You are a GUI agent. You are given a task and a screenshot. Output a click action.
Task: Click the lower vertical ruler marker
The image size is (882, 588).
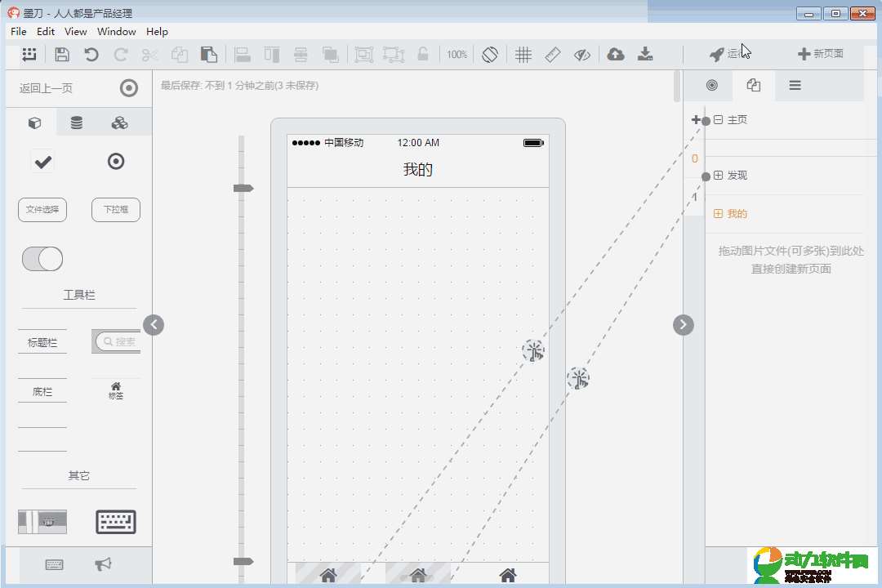[x=243, y=562]
